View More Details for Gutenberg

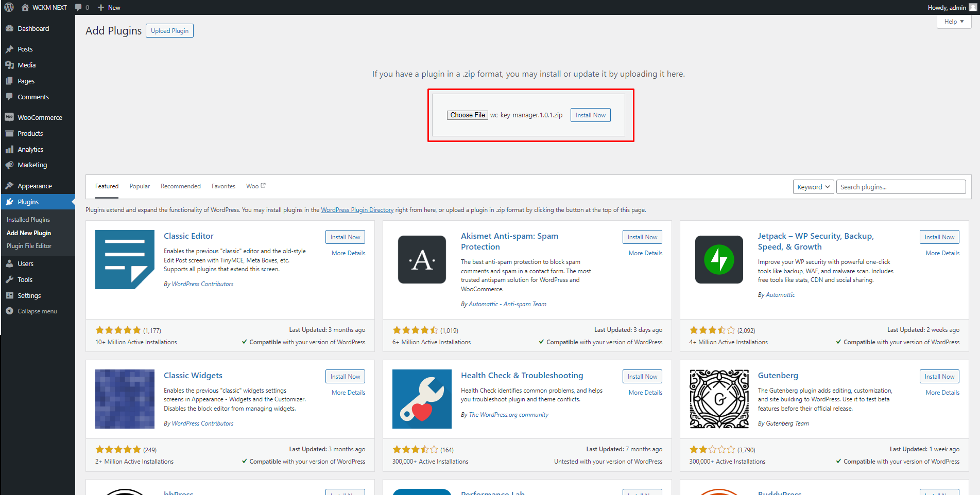pos(942,393)
